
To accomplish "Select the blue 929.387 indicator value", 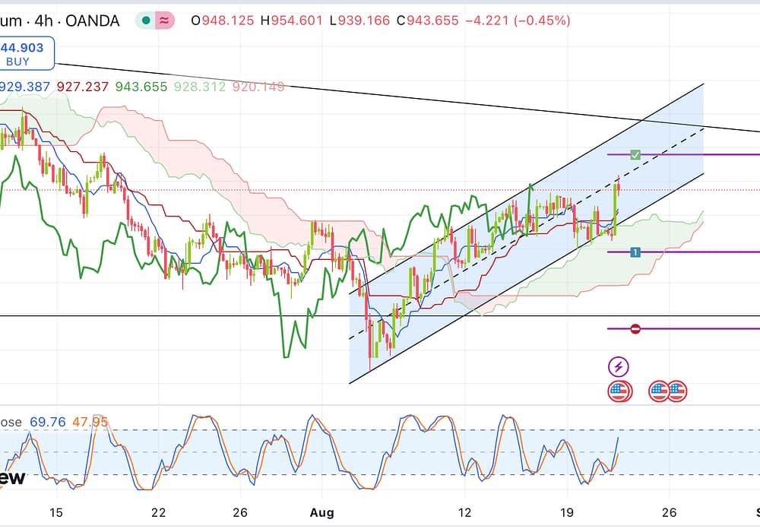I will coord(24,87).
